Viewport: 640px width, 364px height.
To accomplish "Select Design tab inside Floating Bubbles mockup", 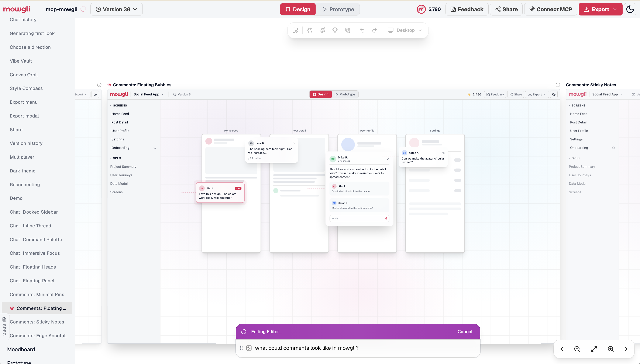I will 320,94.
